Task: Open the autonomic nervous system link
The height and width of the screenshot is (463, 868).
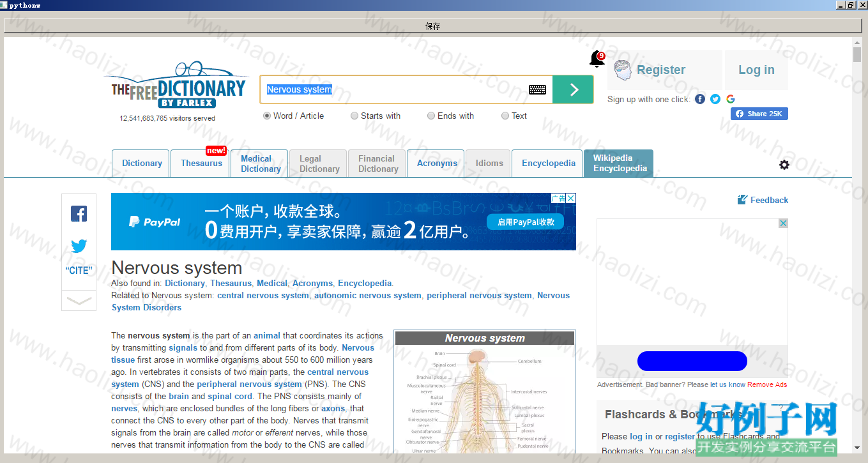Action: [368, 295]
